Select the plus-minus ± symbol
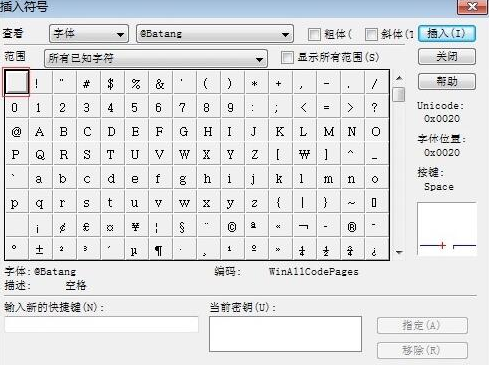The height and width of the screenshot is (365, 489). (41, 249)
